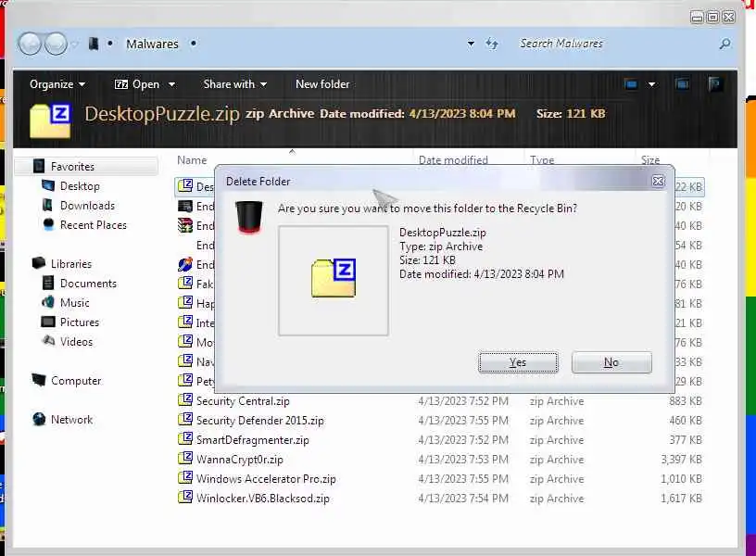Sort by the Date modified column header
The width and height of the screenshot is (756, 556).
click(453, 160)
